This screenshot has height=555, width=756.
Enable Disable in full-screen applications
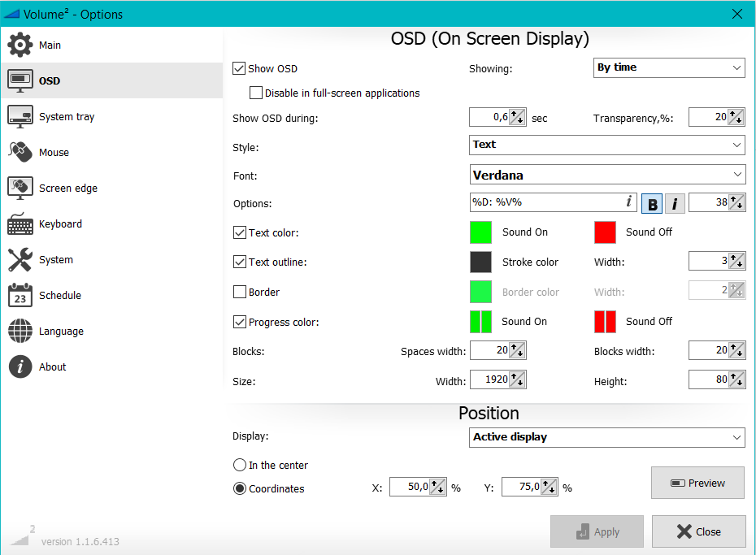coord(256,93)
